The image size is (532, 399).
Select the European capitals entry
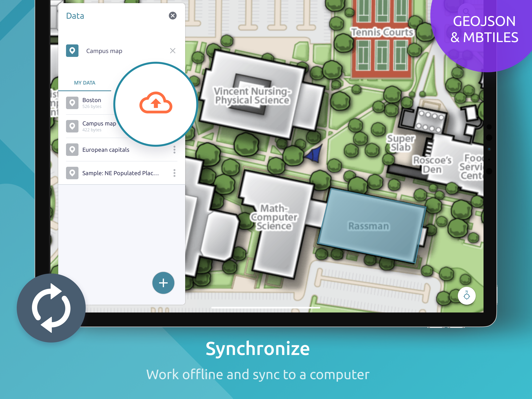106,150
